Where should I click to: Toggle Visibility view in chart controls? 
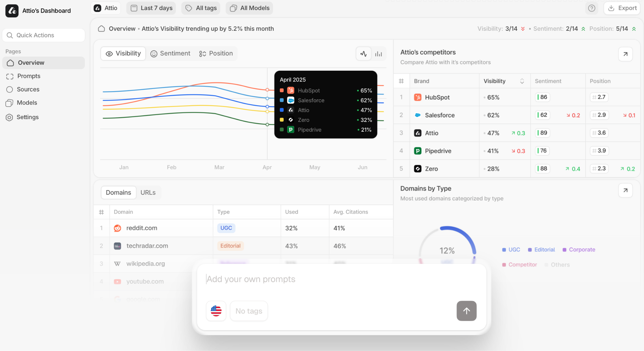coord(123,53)
